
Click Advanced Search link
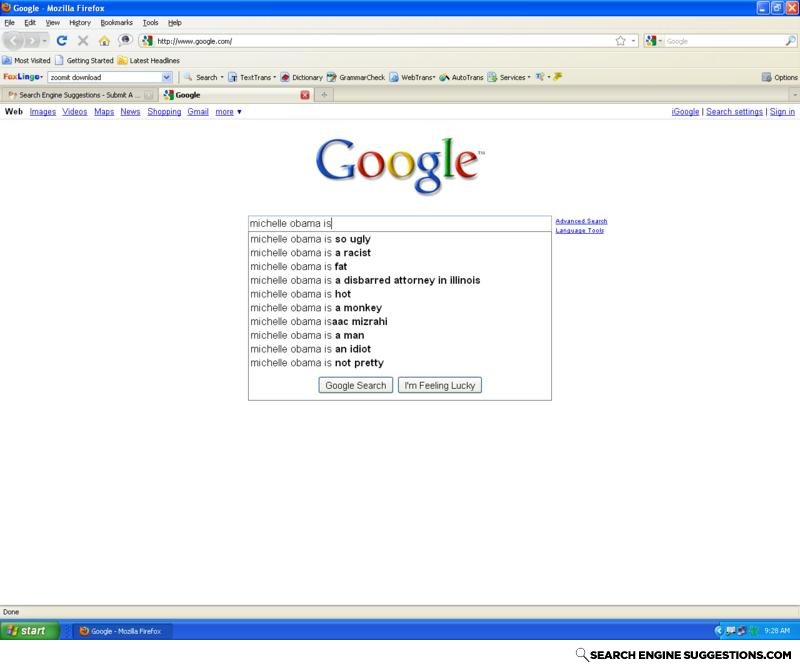581,221
